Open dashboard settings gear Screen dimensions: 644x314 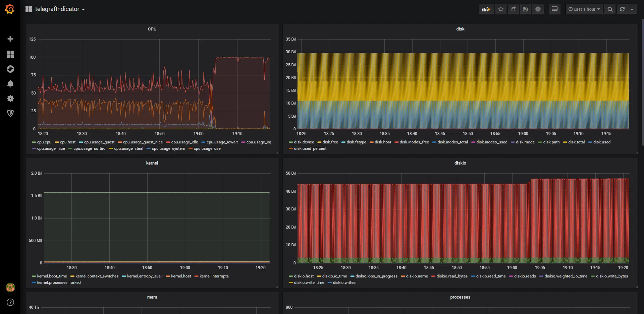pyautogui.click(x=538, y=9)
